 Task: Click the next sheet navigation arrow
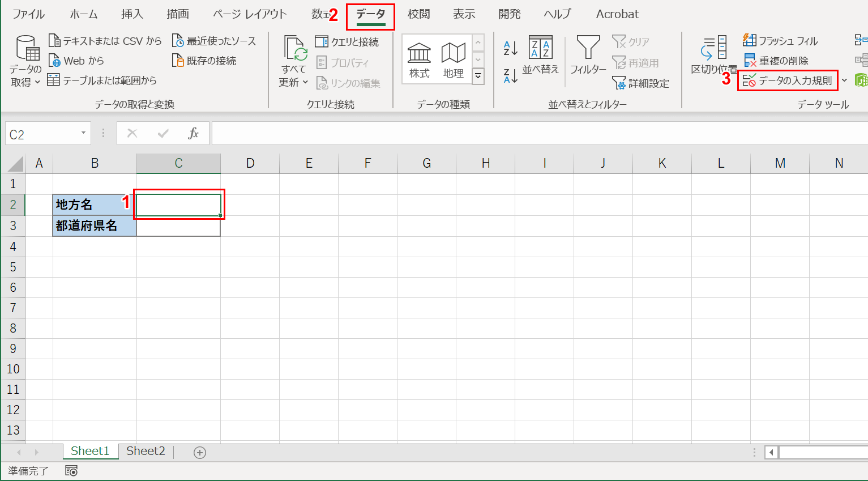[x=36, y=452]
